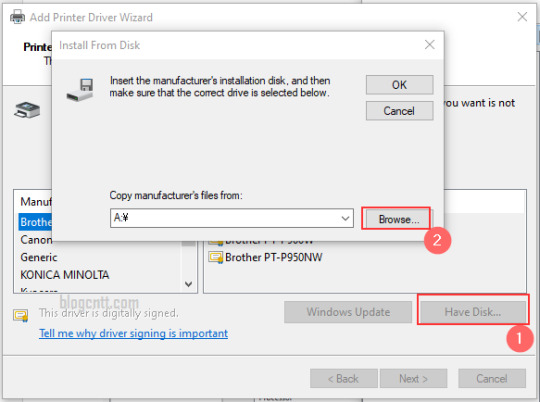This screenshot has width=540, height=402.
Task: Select KONICA MINOLTA manufacturer
Action: pos(65,275)
